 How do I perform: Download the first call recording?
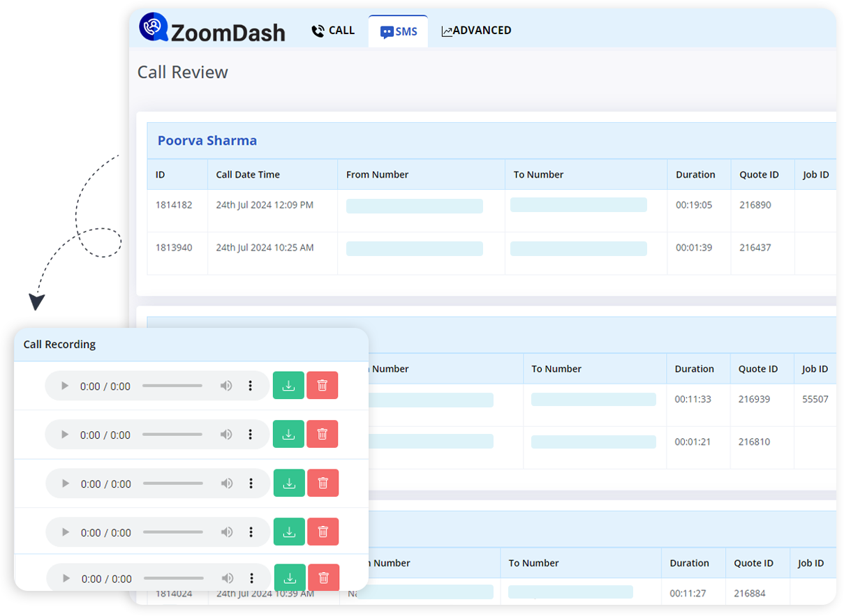(x=288, y=385)
